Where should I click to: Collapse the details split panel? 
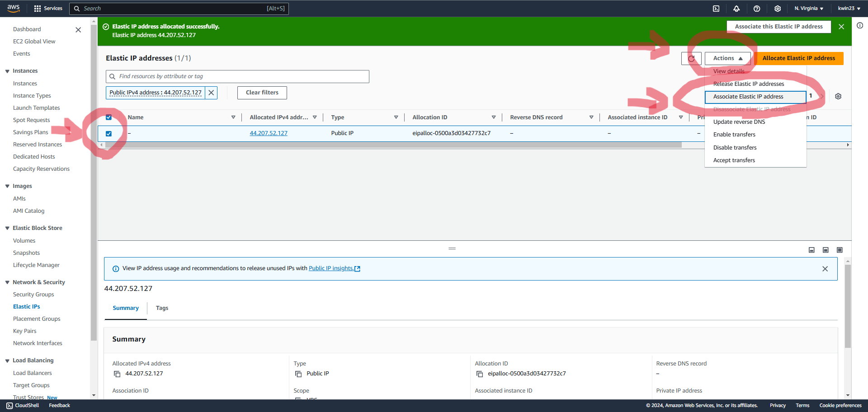click(811, 250)
